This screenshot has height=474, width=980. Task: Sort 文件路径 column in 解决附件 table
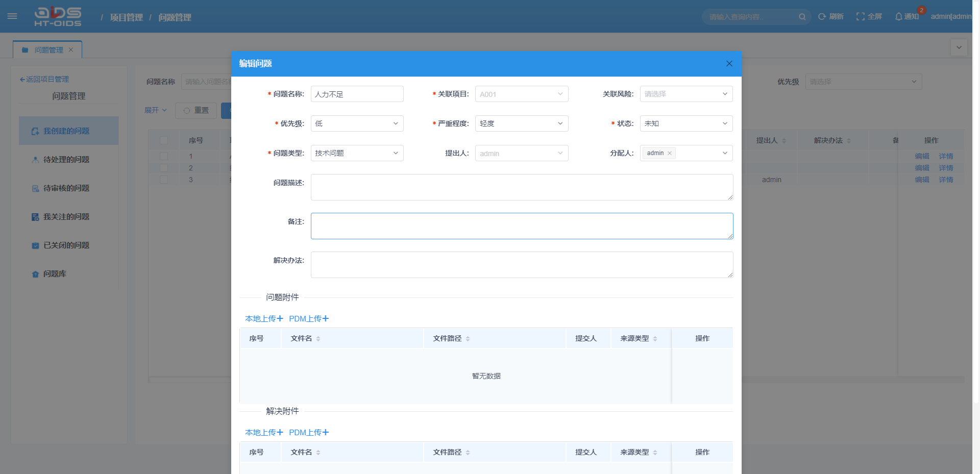[468, 453]
